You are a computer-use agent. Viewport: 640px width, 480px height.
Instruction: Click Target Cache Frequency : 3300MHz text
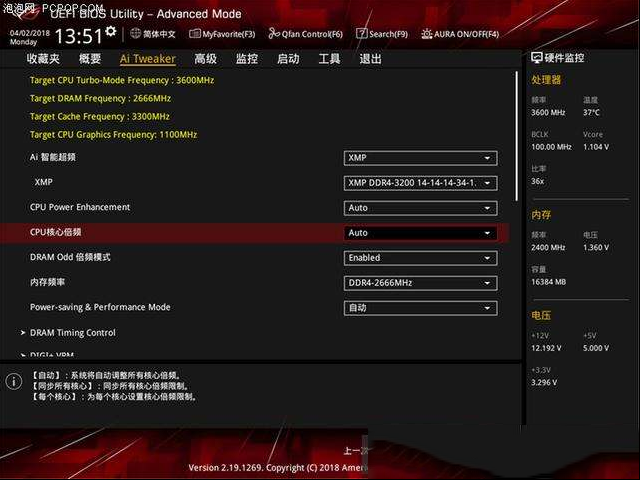click(100, 116)
